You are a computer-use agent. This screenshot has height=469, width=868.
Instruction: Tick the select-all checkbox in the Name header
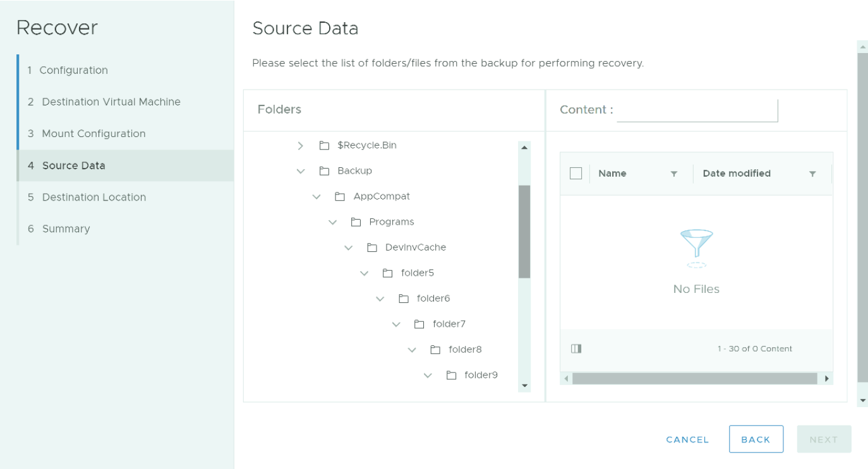click(576, 174)
